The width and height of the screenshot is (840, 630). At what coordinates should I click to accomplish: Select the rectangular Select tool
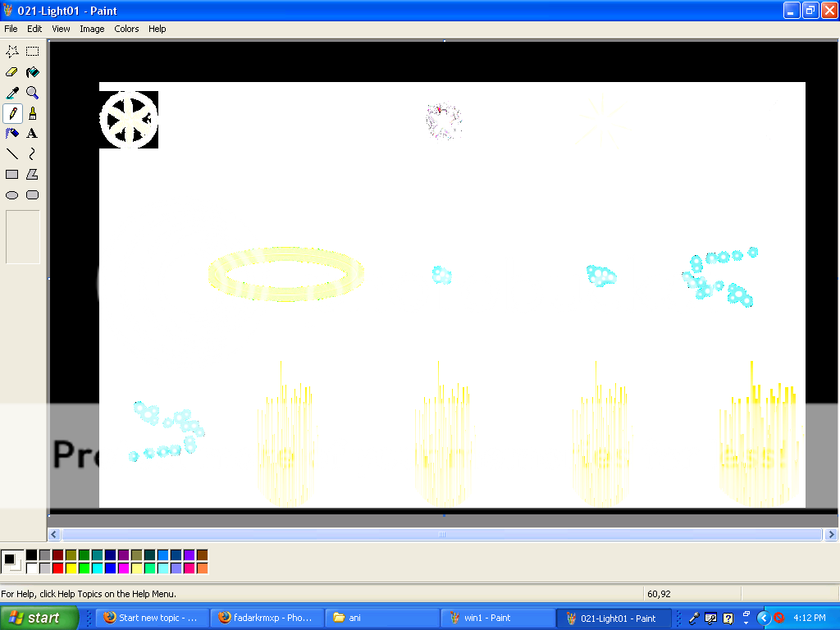point(32,51)
